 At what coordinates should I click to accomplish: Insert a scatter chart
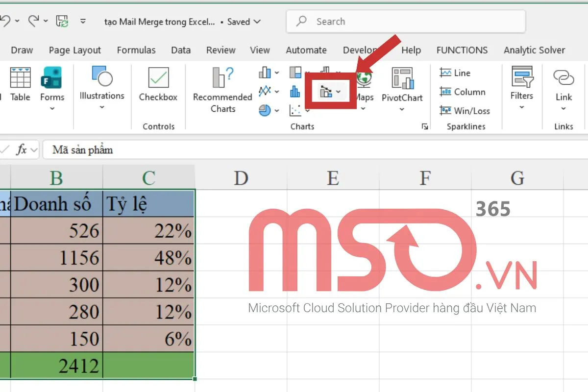[x=295, y=110]
